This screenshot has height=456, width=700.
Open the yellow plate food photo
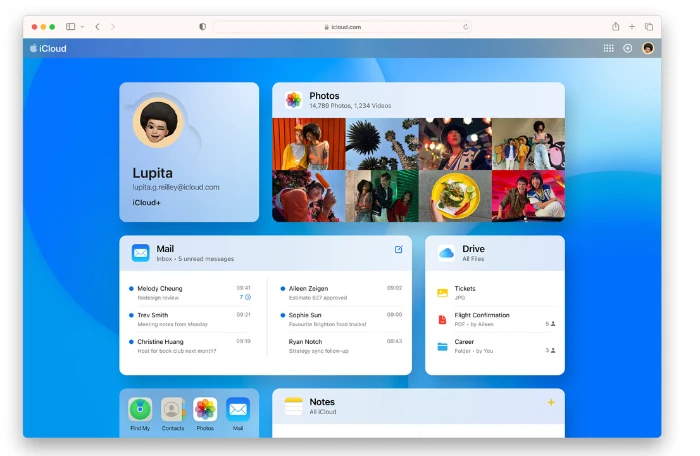point(455,196)
